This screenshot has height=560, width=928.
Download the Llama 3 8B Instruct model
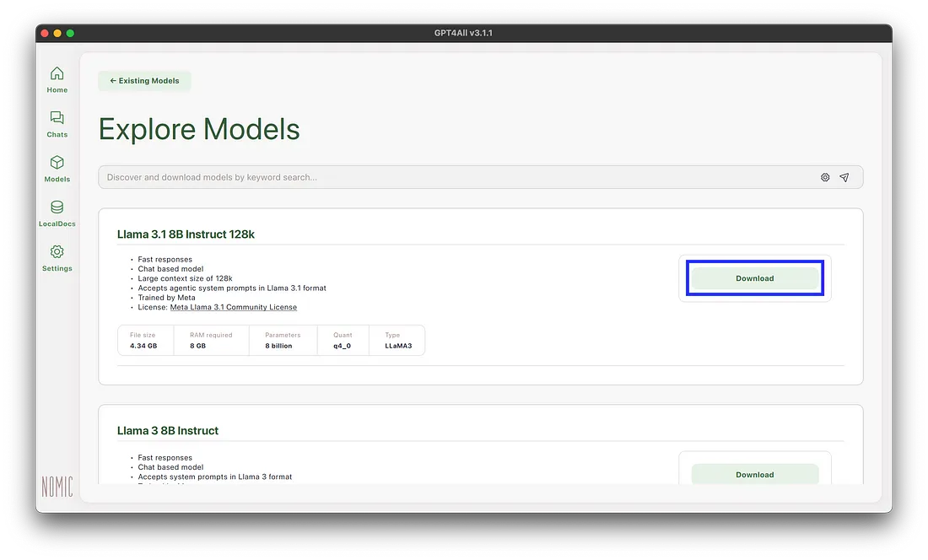pyautogui.click(x=754, y=475)
